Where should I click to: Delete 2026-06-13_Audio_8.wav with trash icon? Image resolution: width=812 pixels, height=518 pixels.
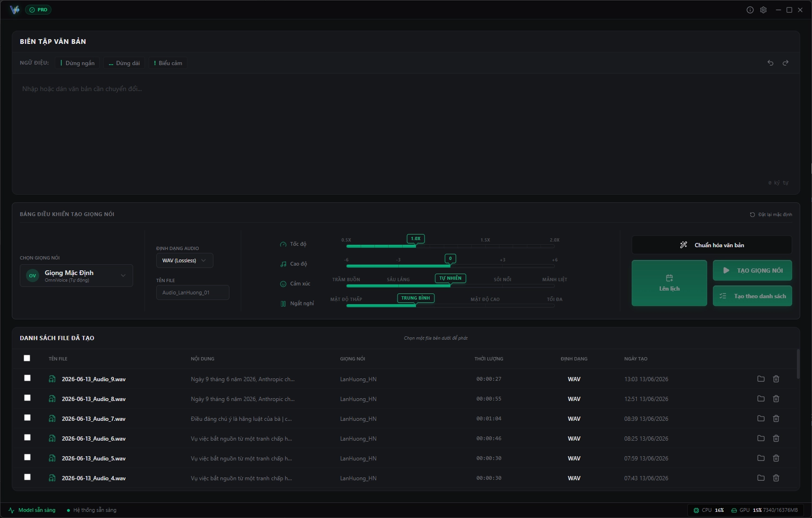pos(776,399)
